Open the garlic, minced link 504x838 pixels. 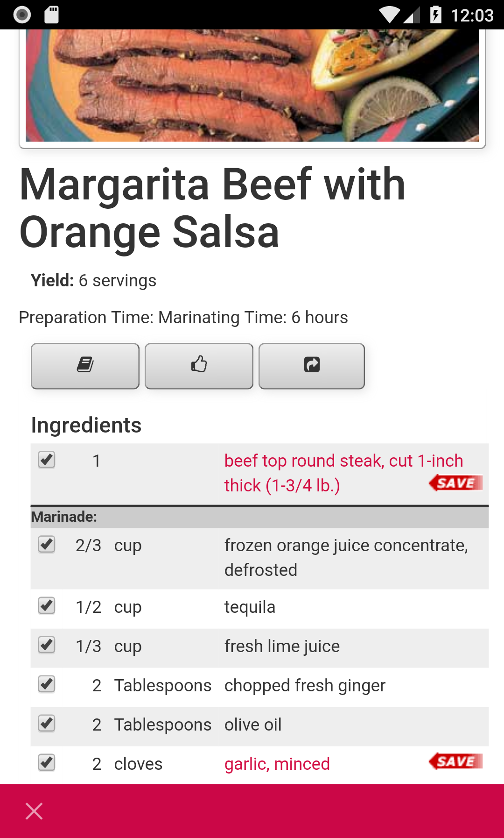(277, 764)
